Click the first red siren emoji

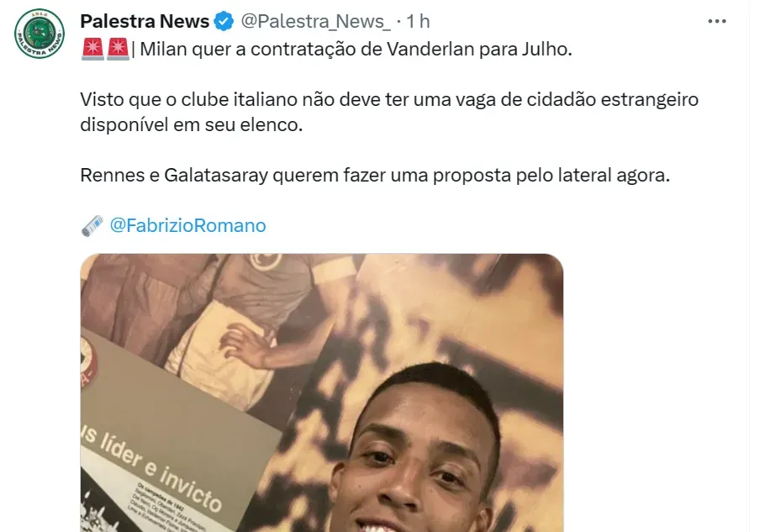tap(92, 50)
